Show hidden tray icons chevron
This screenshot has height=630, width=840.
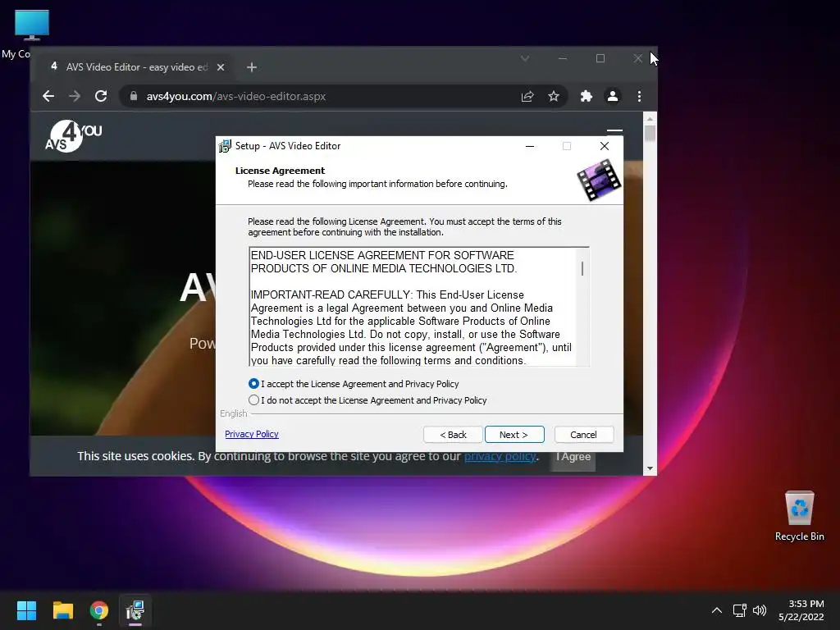point(717,610)
